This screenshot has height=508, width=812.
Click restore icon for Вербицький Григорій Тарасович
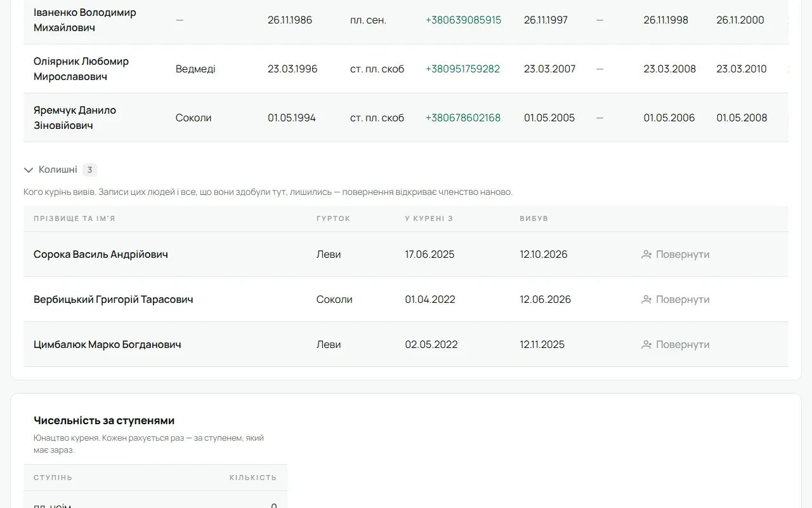pos(646,299)
